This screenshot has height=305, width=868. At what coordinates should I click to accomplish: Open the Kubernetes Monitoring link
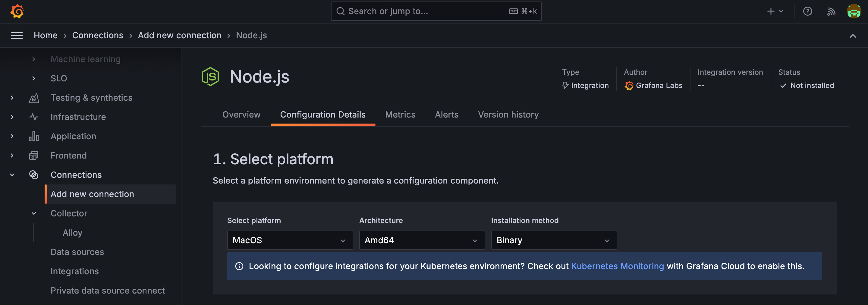617,266
